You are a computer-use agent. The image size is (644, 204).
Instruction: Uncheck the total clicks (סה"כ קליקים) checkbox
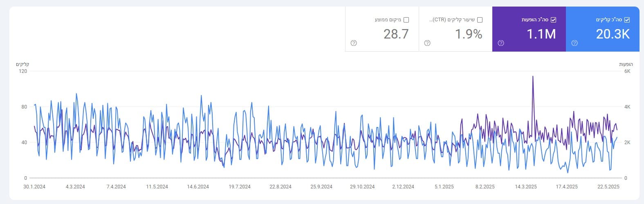(x=627, y=20)
